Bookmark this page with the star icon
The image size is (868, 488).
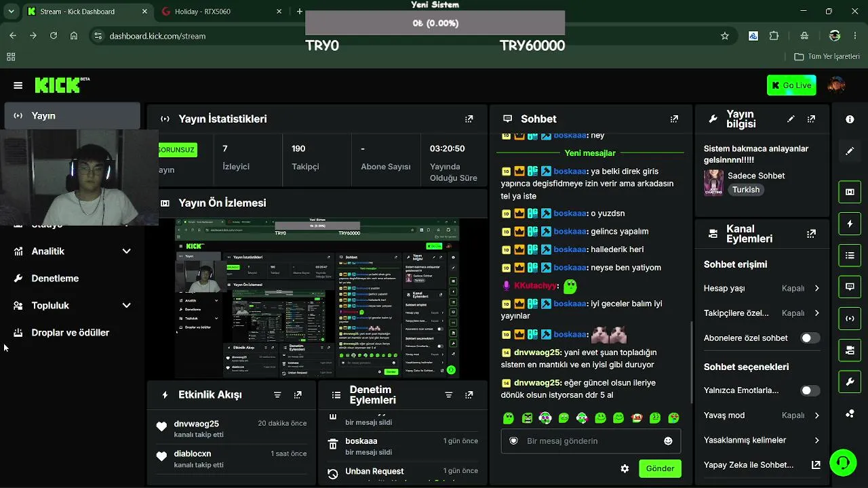click(x=725, y=36)
